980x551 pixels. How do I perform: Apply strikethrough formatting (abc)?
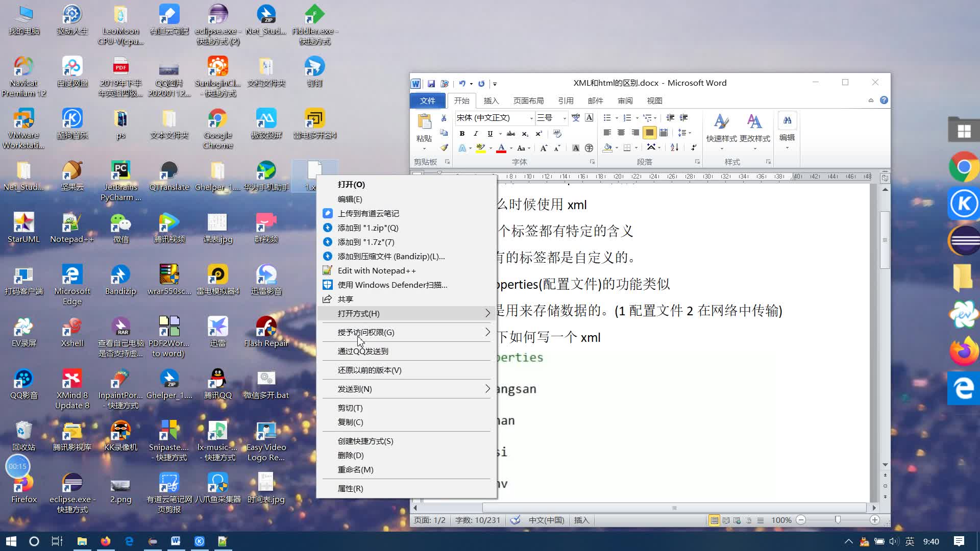[510, 134]
